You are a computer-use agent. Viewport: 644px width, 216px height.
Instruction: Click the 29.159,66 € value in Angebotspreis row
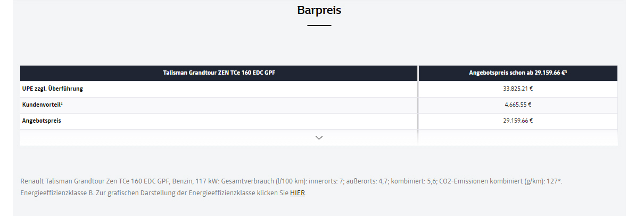[x=518, y=121]
